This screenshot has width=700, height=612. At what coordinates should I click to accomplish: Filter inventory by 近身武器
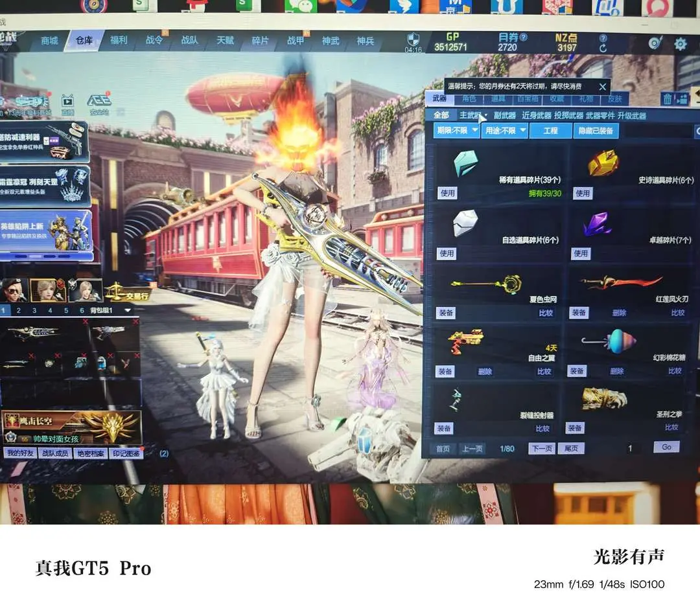(537, 115)
